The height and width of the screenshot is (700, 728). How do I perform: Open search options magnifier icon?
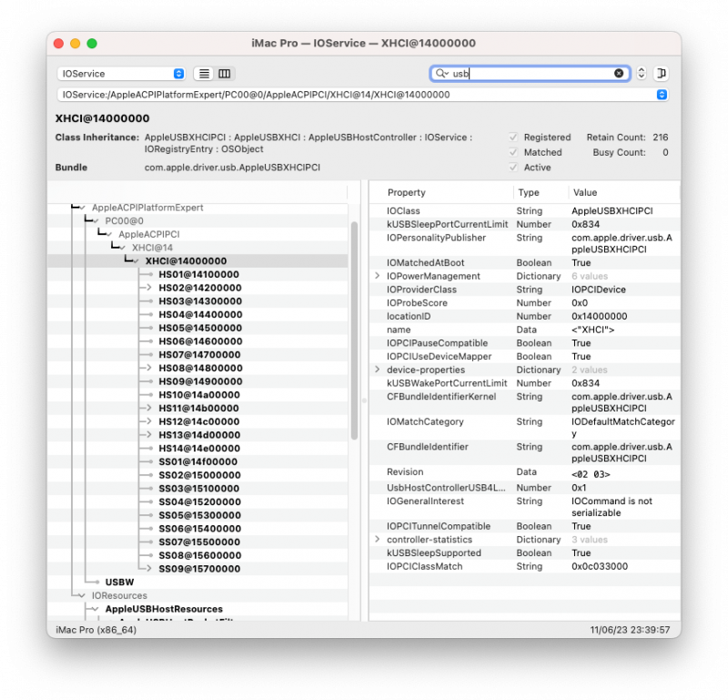(x=441, y=74)
